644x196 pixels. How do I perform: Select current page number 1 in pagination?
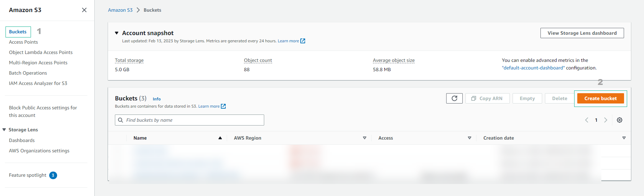point(596,120)
